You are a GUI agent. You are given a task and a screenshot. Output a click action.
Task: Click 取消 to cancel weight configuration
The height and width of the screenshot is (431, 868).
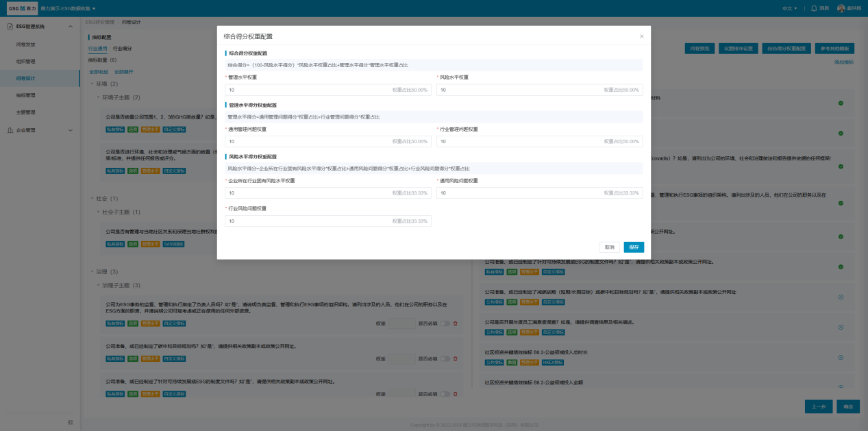(x=608, y=247)
